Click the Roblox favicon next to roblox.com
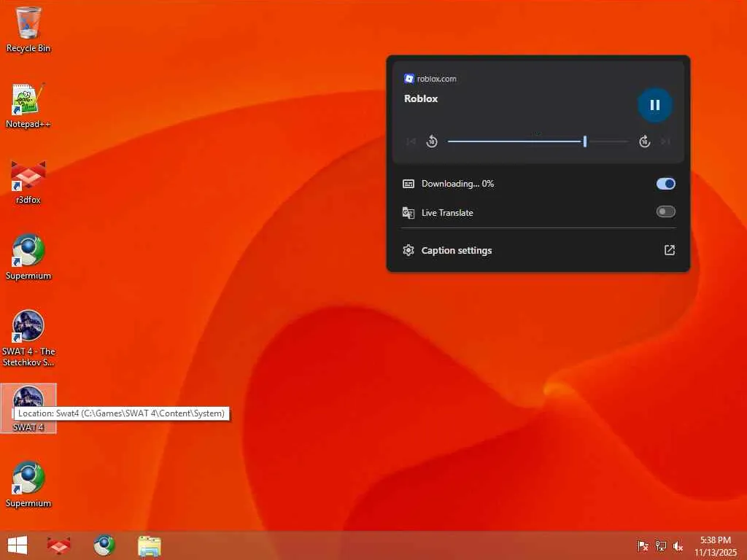747x560 pixels. 409,79
